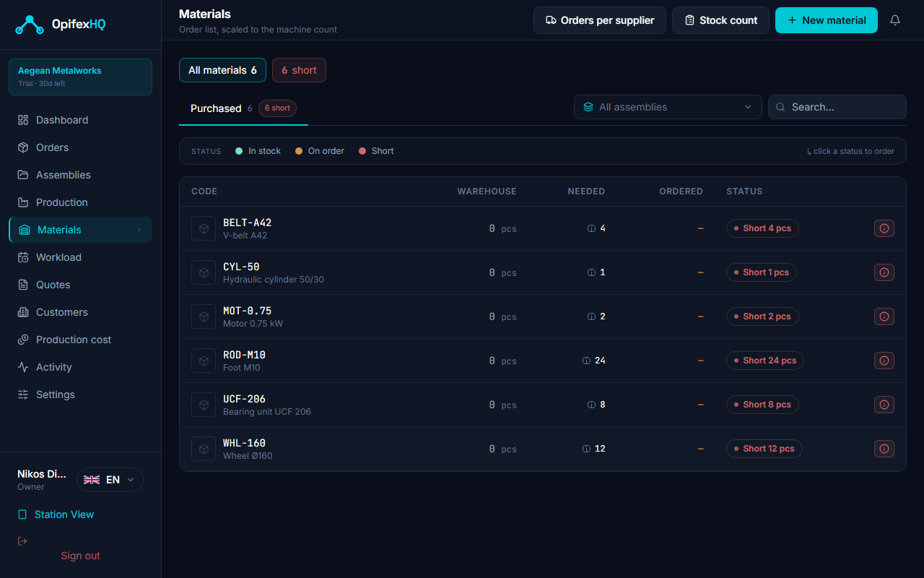The height and width of the screenshot is (578, 924).
Task: Open Customers from the sidebar
Action: pyautogui.click(x=80, y=312)
